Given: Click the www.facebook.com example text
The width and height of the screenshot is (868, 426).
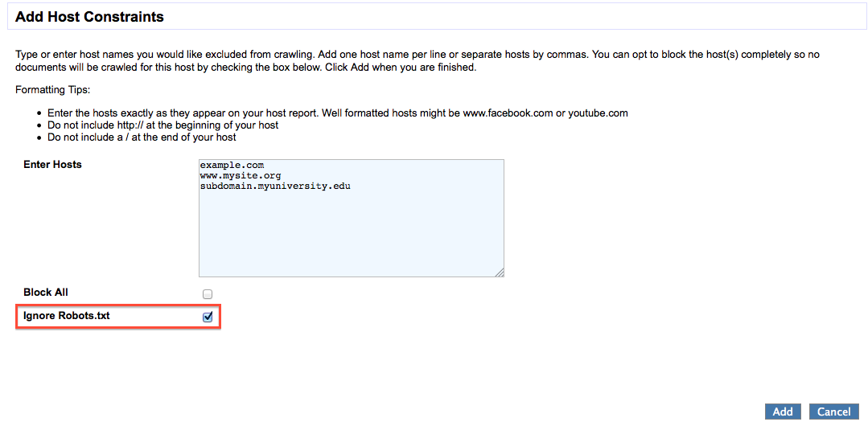Looking at the screenshot, I should click(x=508, y=113).
